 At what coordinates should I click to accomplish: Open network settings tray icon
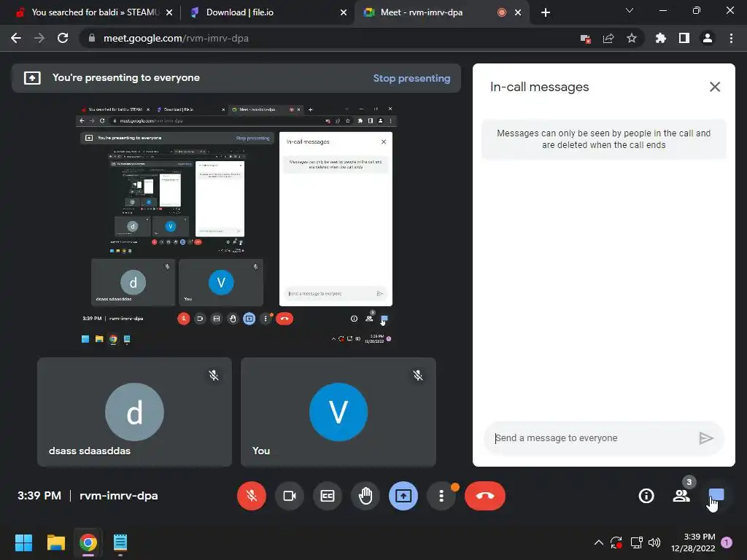[x=636, y=542]
